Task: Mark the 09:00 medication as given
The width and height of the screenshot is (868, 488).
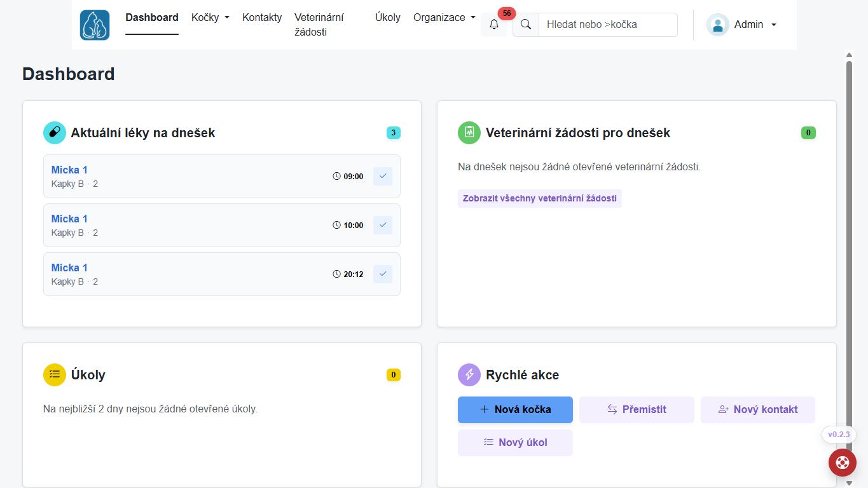Action: (383, 176)
